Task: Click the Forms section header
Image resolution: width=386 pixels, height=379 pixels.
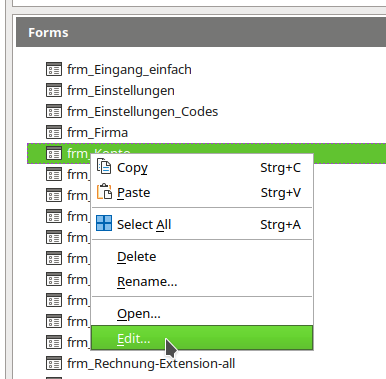Action: pos(201,32)
